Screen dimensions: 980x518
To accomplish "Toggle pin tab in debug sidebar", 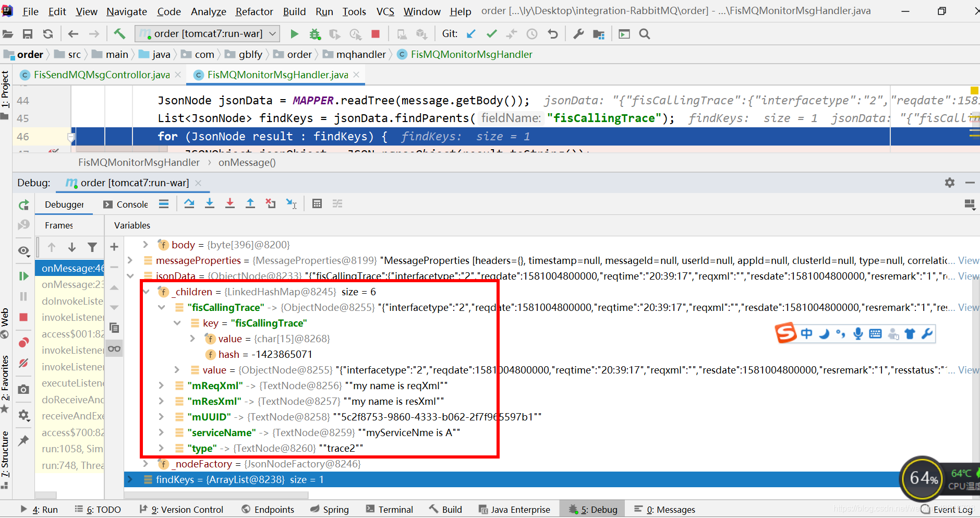I will [23, 441].
